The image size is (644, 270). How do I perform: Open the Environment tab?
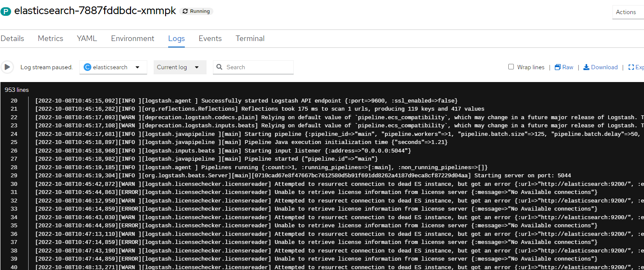tap(133, 38)
